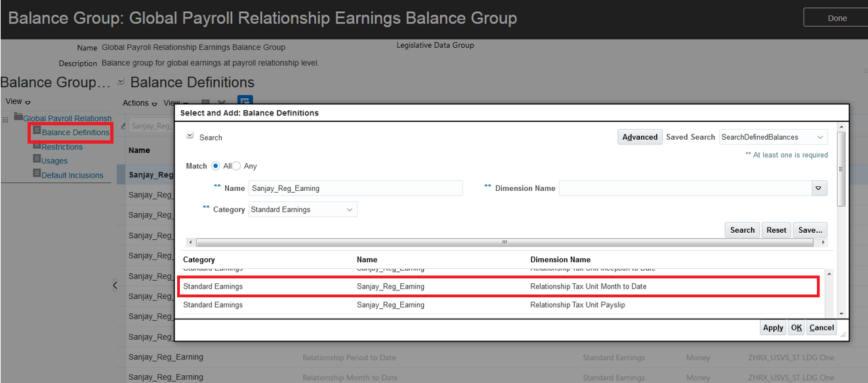Collapse the Search section disclosure arrow

190,136
